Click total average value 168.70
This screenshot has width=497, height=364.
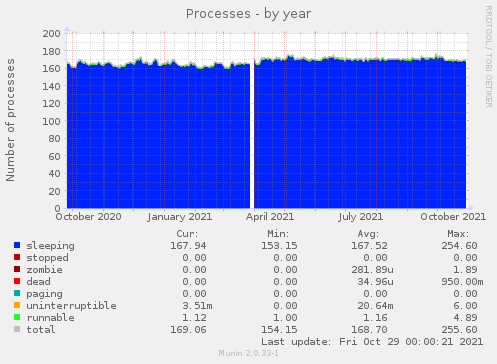point(369,330)
